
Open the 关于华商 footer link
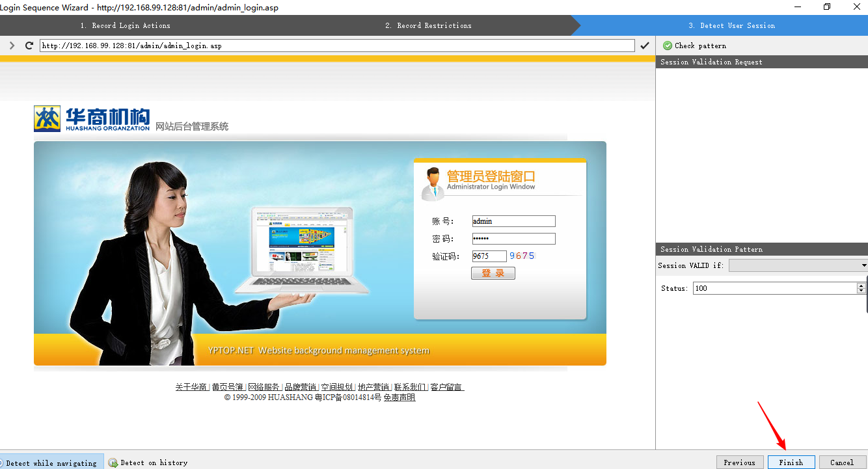192,386
